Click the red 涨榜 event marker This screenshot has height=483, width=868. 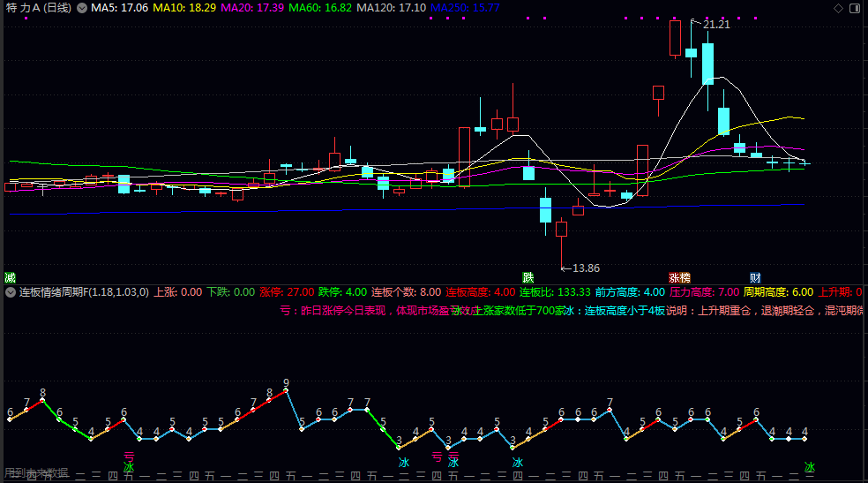click(679, 277)
